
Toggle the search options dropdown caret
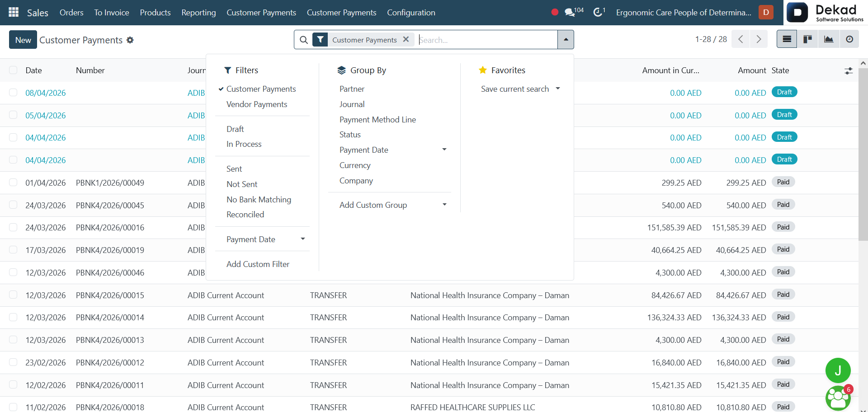(566, 40)
